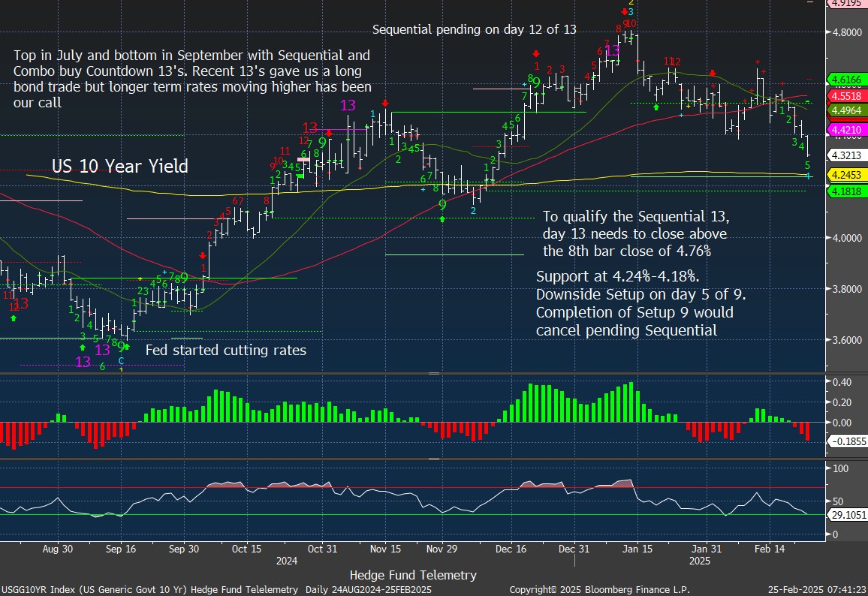The width and height of the screenshot is (868, 596).
Task: Click the 3.8000 axis label
Action: coord(847,289)
